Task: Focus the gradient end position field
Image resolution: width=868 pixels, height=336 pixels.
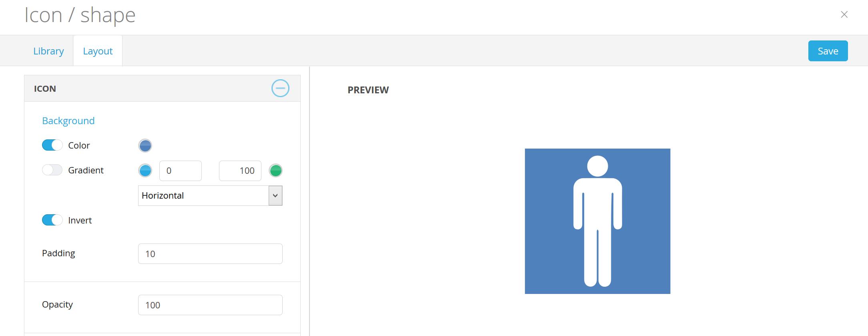Action: coord(240,171)
